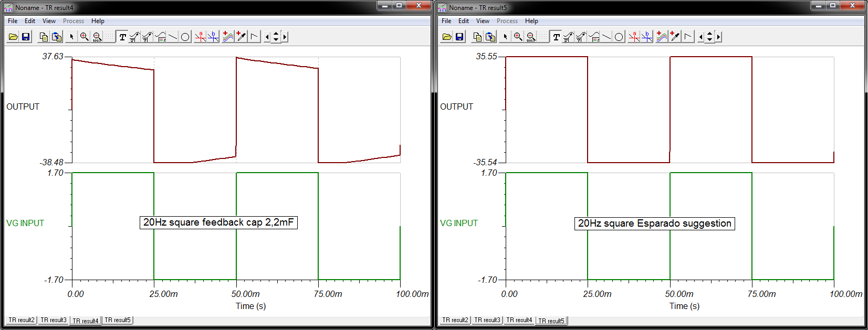Open Edit menu in TR result4 window
This screenshot has width=868, height=330.
click(x=30, y=21)
